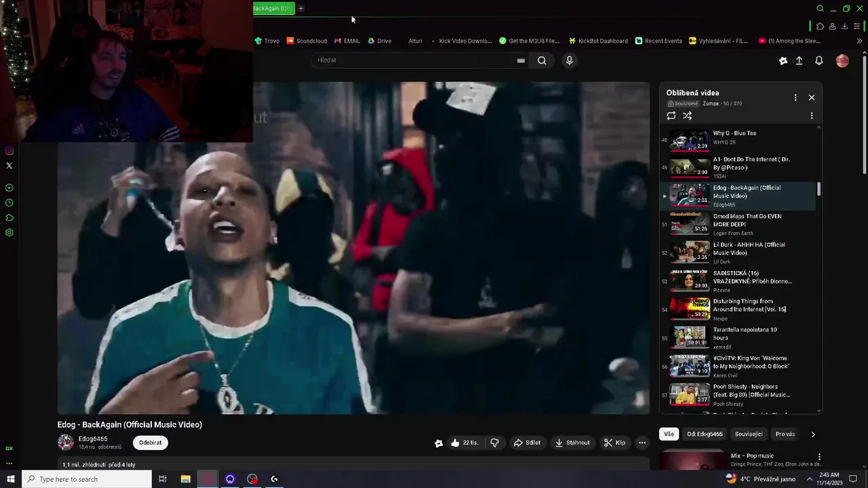This screenshot has height=488, width=868.
Task: Open three-dot menu at sidebar bottom
Action: 9,464
